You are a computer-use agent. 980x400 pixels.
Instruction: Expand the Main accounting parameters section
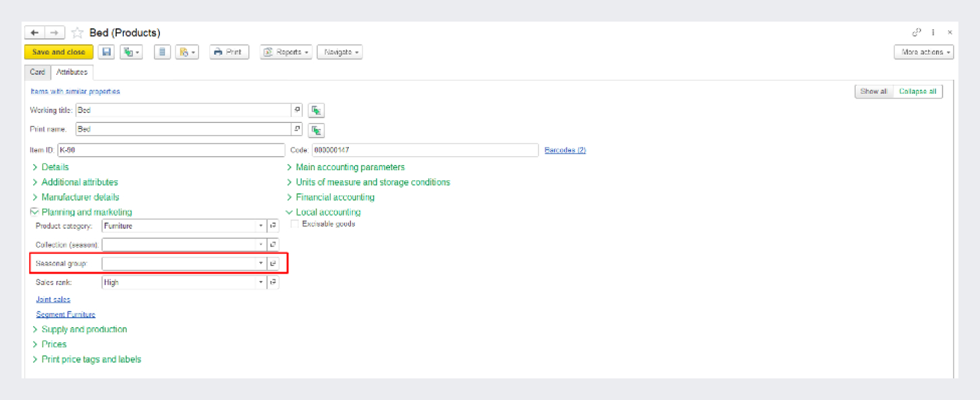350,167
